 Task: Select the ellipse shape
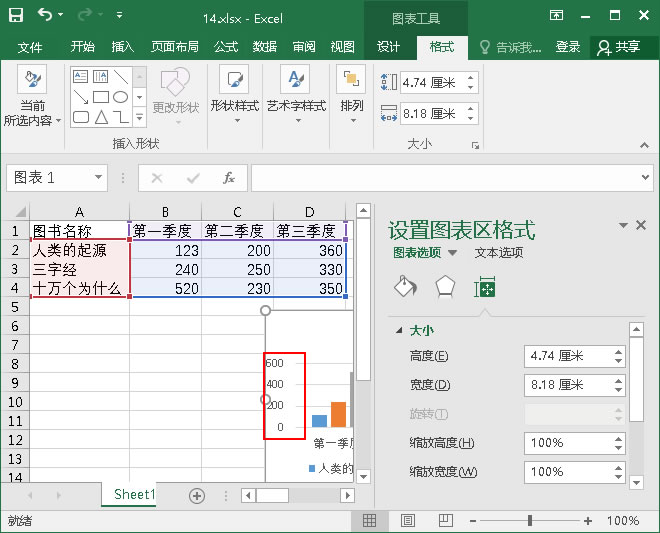point(121,97)
